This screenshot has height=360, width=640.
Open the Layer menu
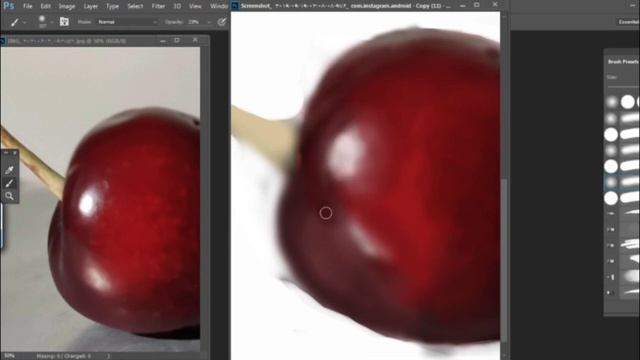(91, 6)
